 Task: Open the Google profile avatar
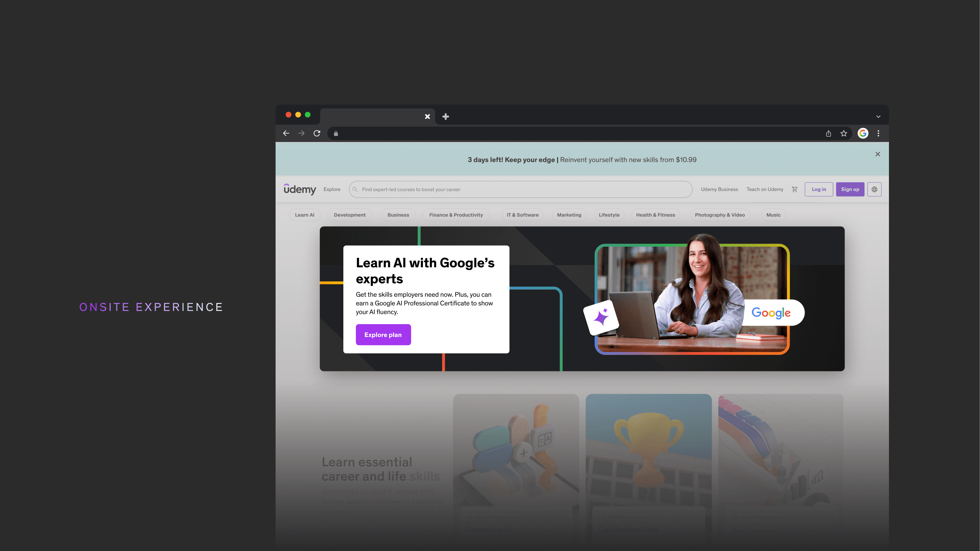click(863, 133)
